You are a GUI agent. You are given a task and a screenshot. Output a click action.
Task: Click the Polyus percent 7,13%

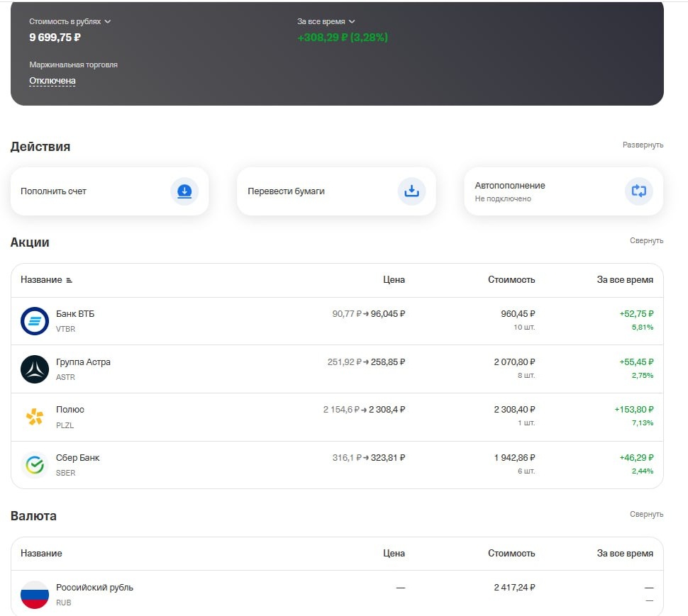[x=643, y=422]
